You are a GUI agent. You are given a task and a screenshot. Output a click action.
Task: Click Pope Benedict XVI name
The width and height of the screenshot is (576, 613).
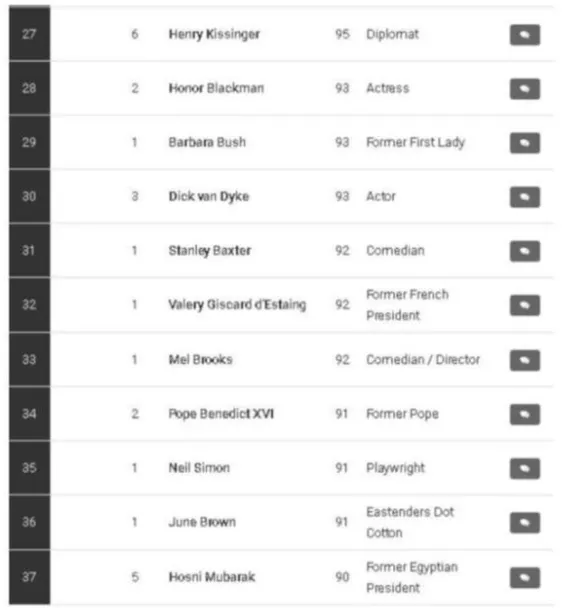tap(221, 414)
